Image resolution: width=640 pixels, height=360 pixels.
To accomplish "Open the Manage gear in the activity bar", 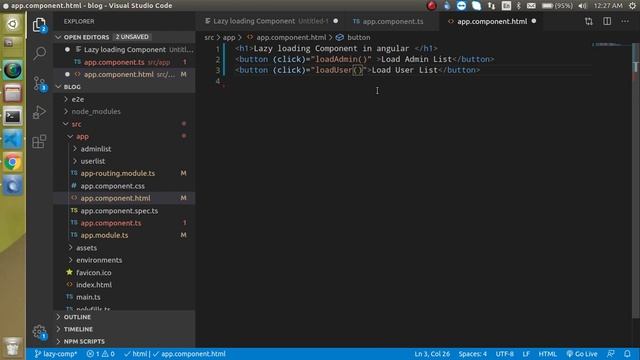I will tap(39, 331).
